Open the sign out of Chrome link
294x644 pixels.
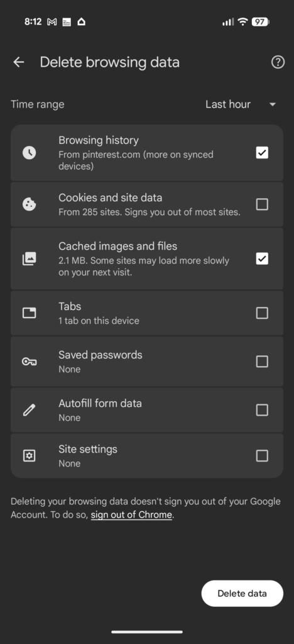tap(131, 514)
